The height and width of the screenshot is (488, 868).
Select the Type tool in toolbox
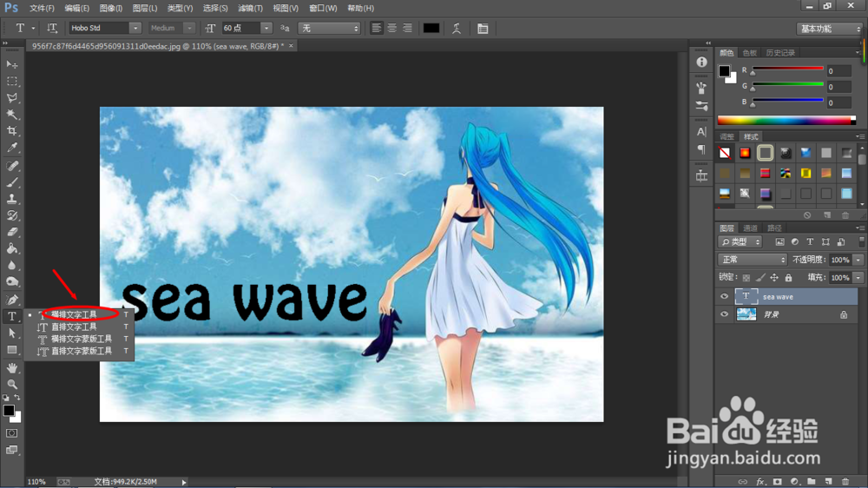point(11,316)
